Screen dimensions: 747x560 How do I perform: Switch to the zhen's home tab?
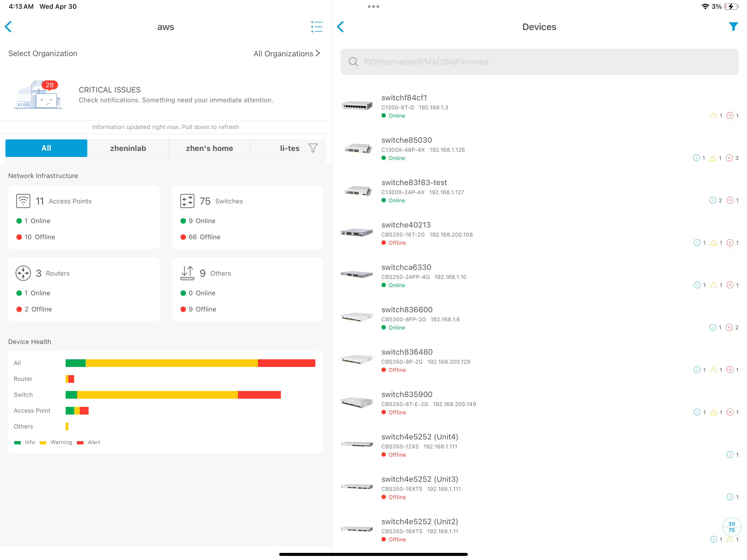[x=209, y=148]
